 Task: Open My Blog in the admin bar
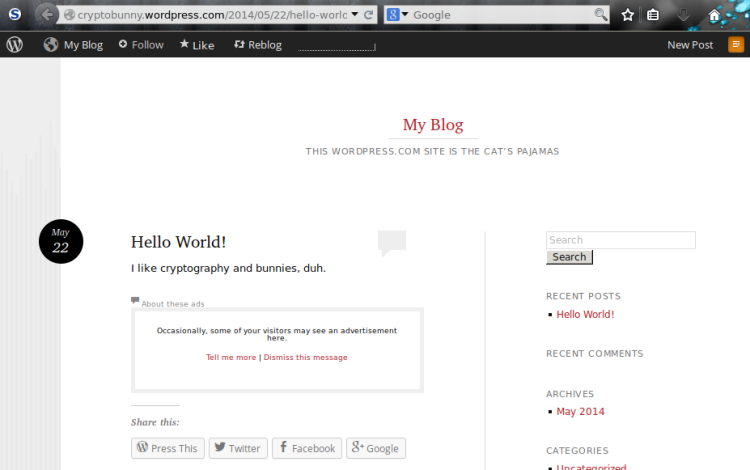pyautogui.click(x=73, y=45)
